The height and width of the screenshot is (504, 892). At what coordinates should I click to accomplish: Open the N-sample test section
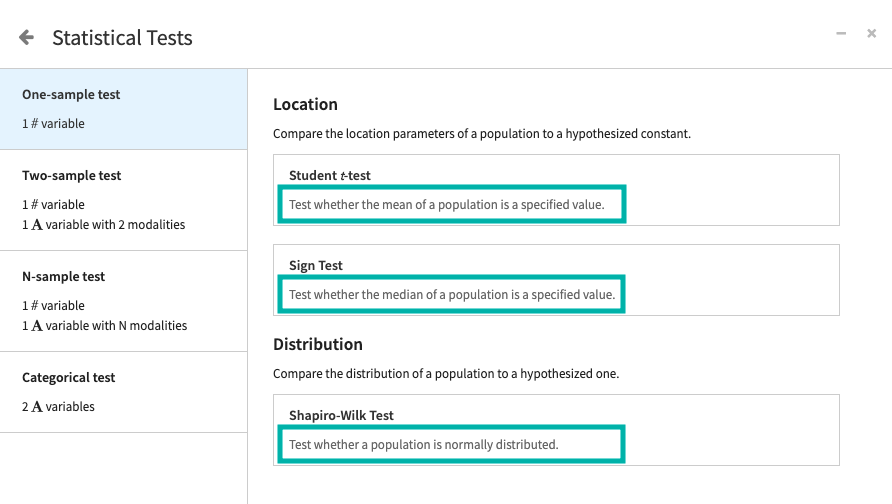(123, 301)
